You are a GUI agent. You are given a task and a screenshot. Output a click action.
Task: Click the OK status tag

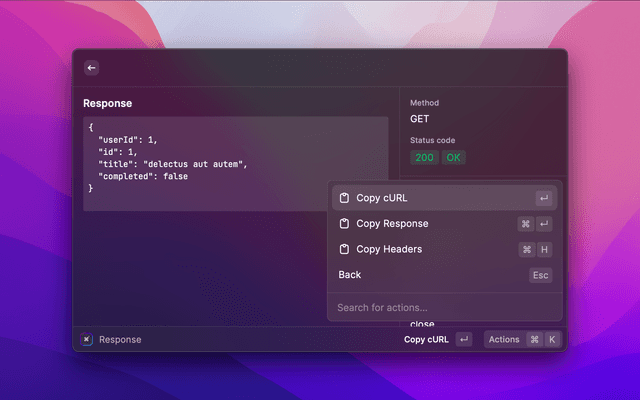[454, 158]
